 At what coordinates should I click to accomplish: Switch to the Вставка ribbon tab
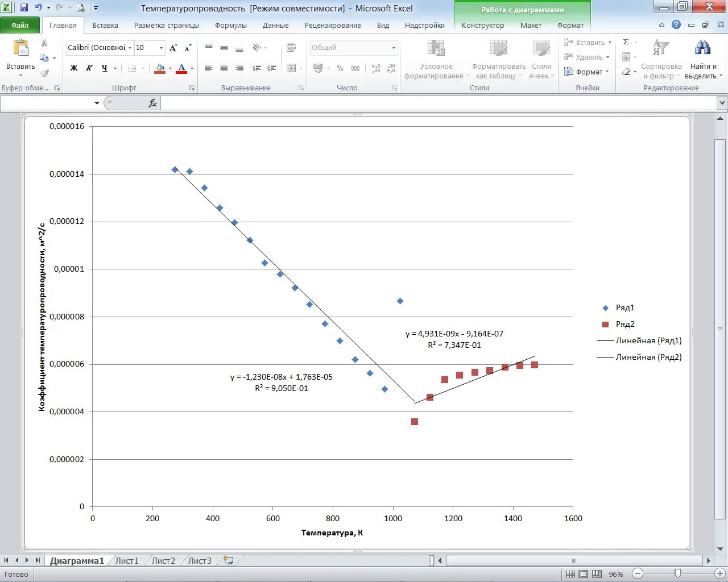[x=105, y=25]
